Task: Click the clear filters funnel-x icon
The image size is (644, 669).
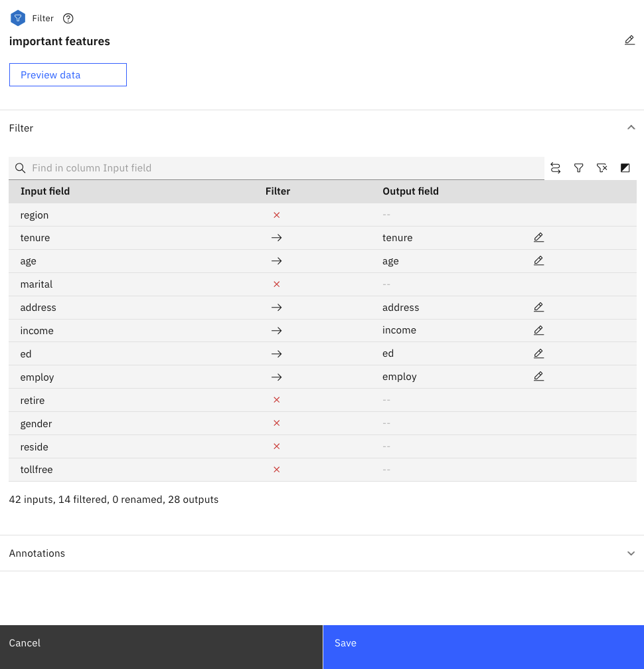Action: tap(602, 168)
